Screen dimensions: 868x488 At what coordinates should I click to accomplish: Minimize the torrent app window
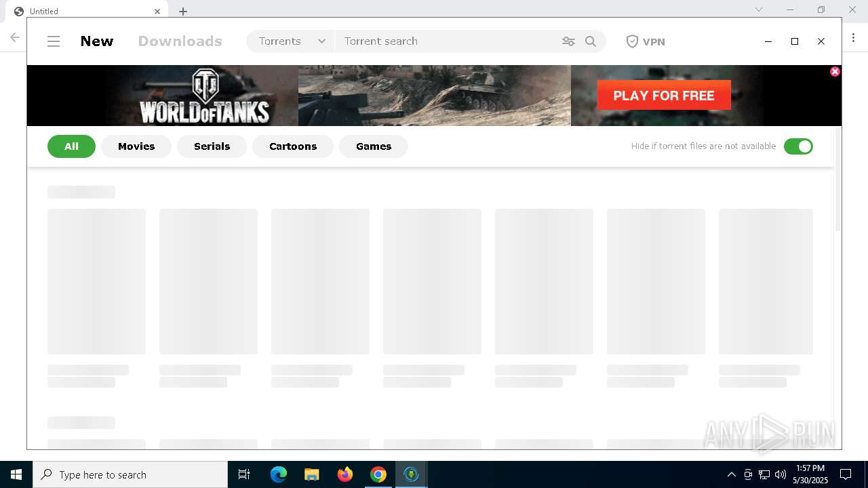click(768, 41)
